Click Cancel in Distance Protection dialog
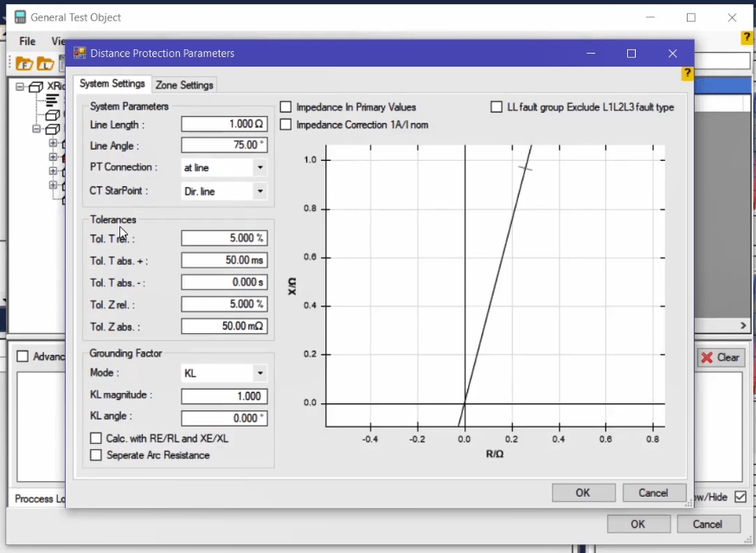This screenshot has height=553, width=756. click(x=654, y=492)
